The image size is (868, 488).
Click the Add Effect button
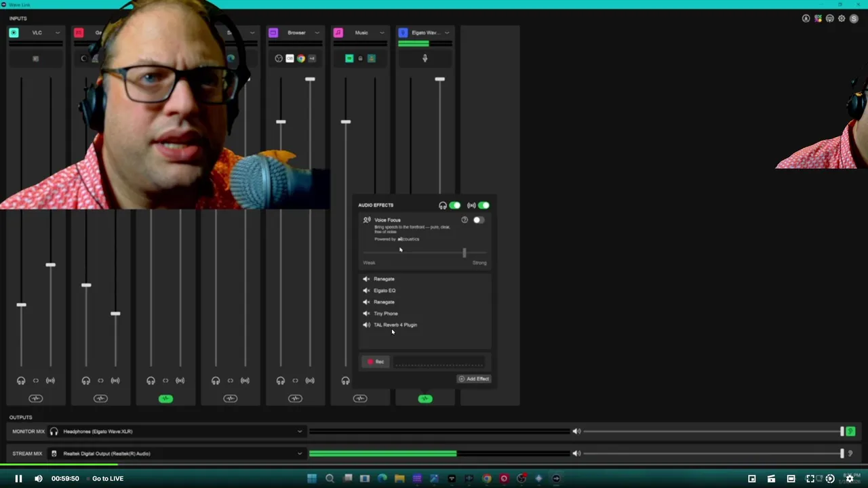(473, 379)
